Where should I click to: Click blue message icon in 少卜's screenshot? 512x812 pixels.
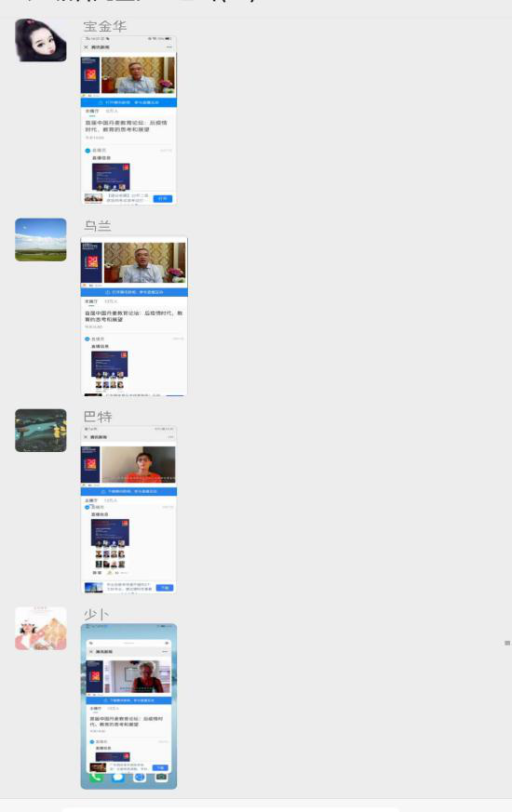(118, 778)
